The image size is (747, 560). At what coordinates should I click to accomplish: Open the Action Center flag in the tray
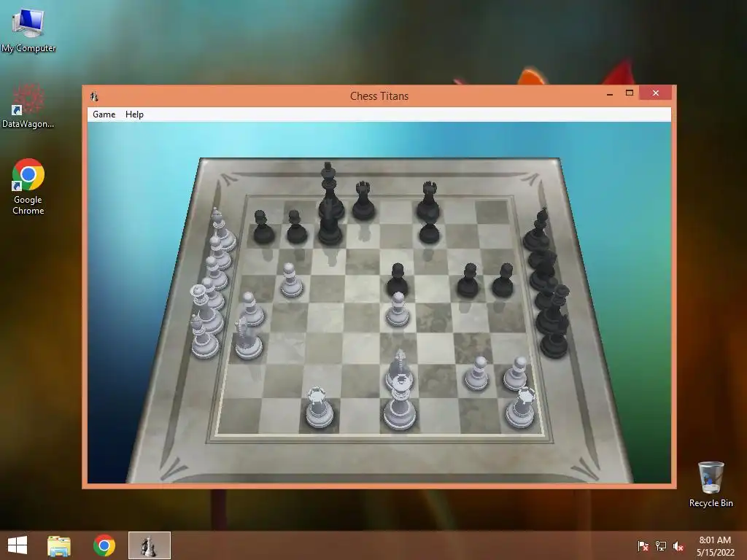[643, 545]
